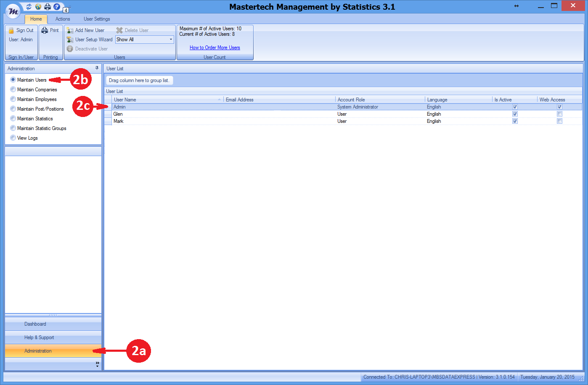Click 'Drag column here to group list' box
588x385 pixels.
coord(139,80)
